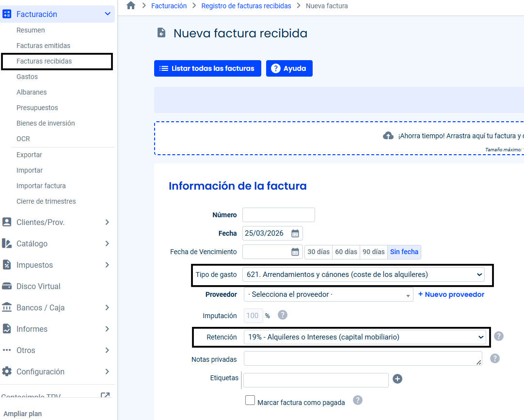Open the Proveedor selection dropdown

pos(329,295)
